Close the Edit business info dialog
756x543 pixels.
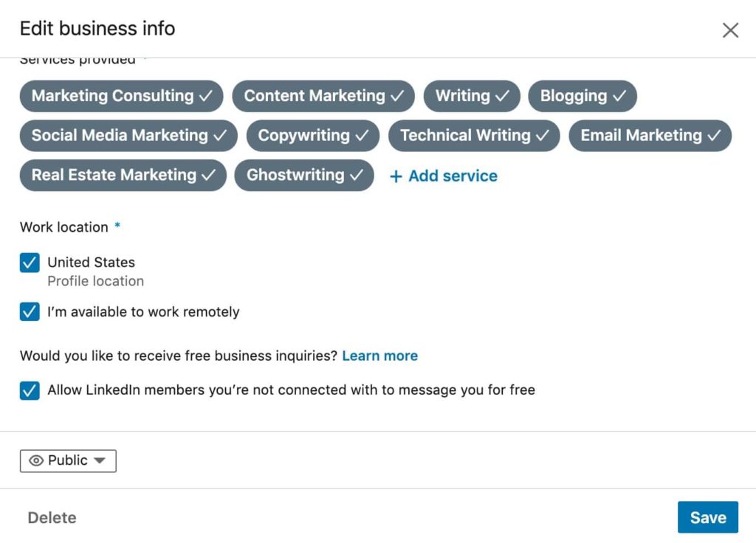pos(730,30)
